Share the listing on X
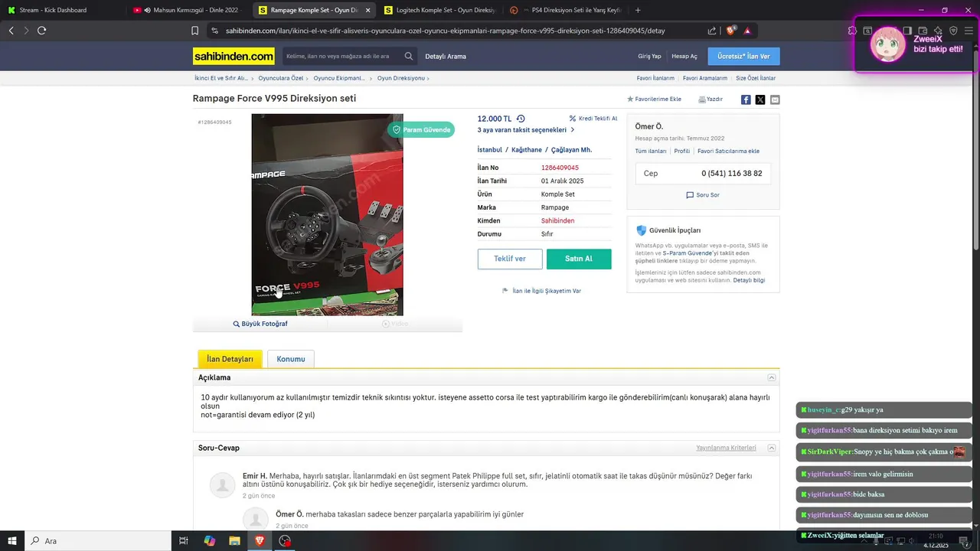This screenshot has width=980, height=551. click(760, 99)
